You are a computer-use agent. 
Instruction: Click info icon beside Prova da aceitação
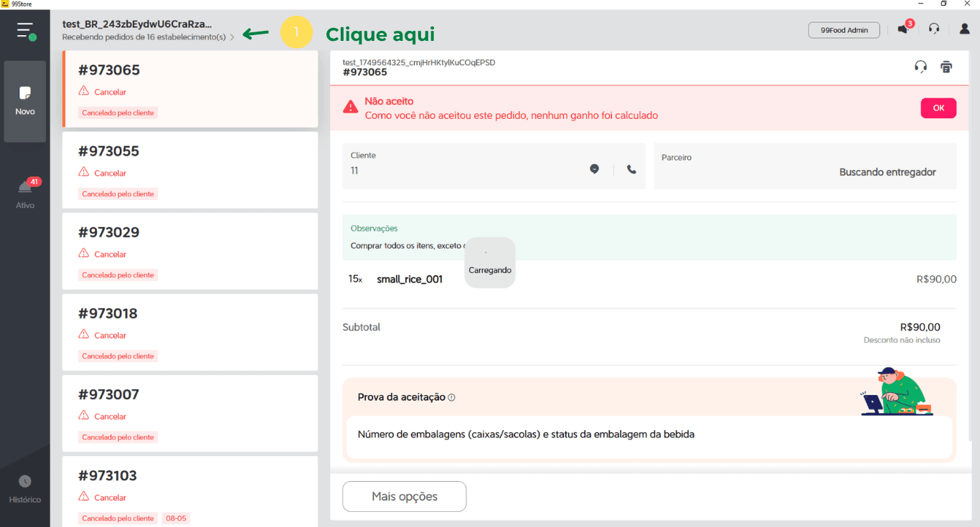[451, 397]
